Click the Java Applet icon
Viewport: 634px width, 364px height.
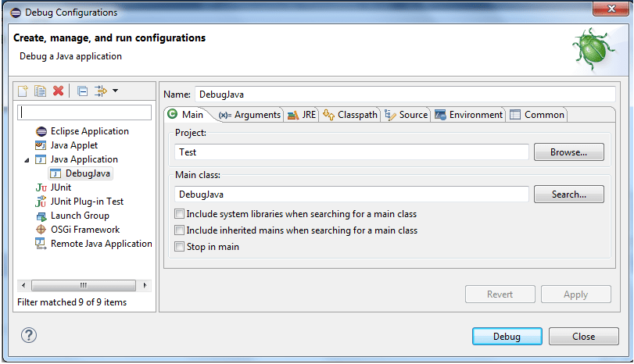(41, 145)
